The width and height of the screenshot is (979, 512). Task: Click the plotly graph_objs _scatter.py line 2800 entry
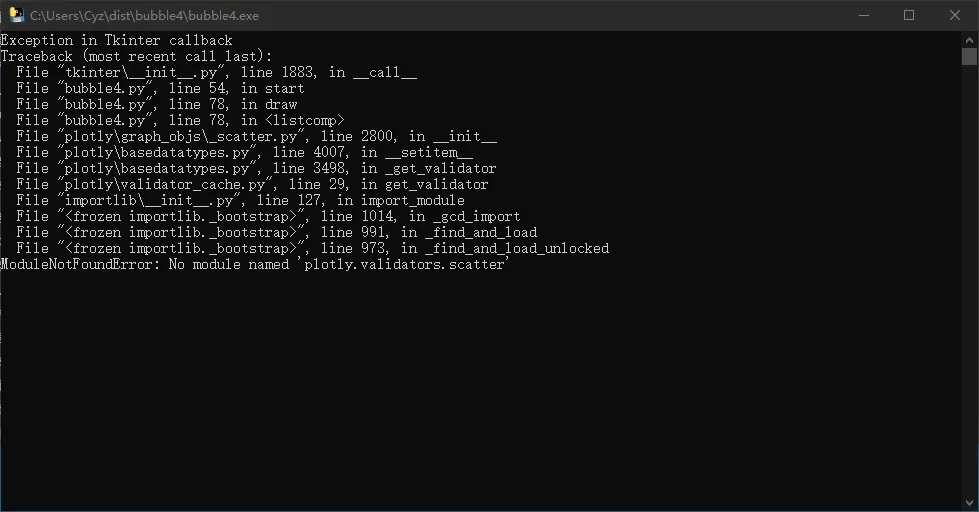[x=256, y=136]
